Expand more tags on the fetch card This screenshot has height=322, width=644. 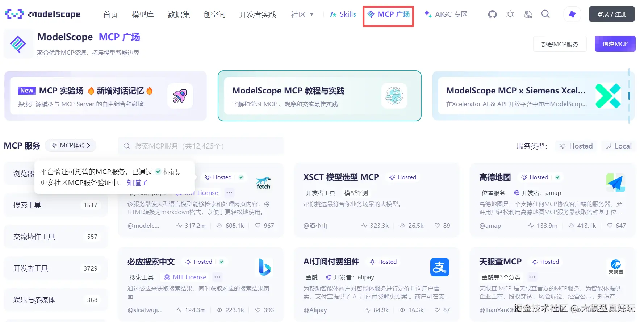[229, 193]
